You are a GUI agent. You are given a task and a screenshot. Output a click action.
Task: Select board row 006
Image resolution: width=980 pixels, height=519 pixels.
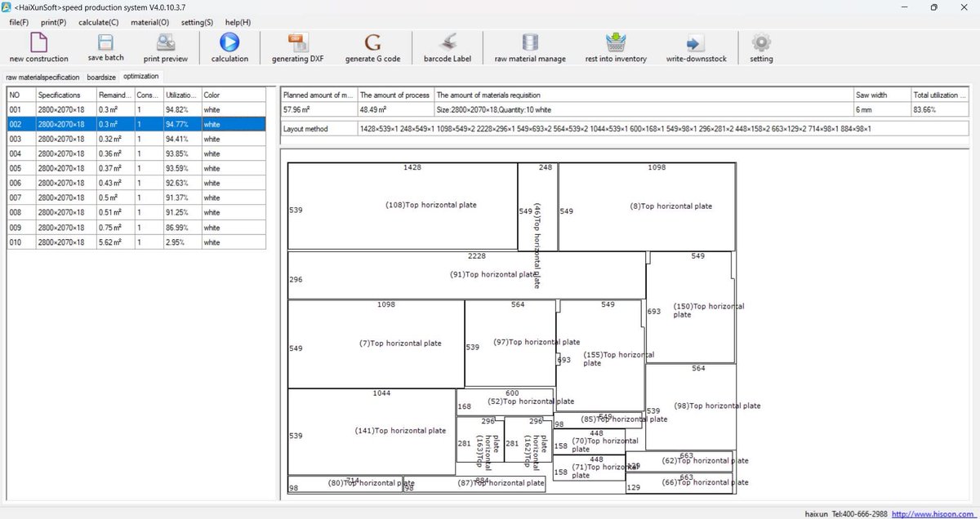click(136, 183)
